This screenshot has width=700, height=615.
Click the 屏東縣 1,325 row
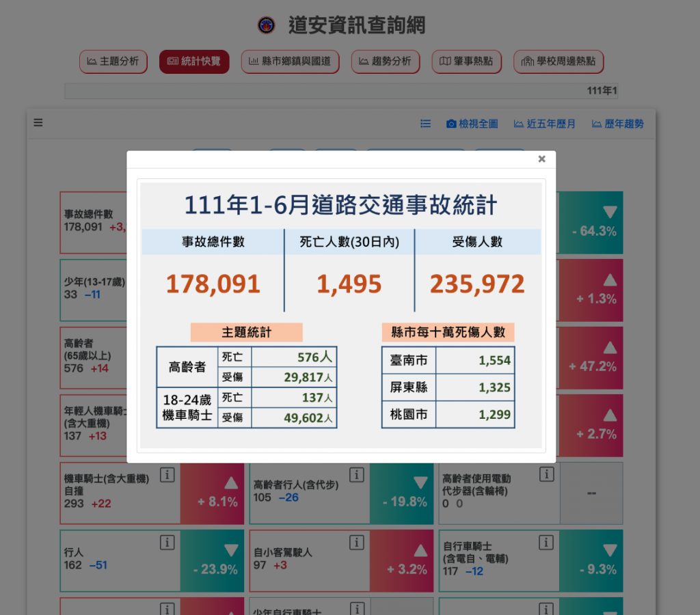click(448, 387)
